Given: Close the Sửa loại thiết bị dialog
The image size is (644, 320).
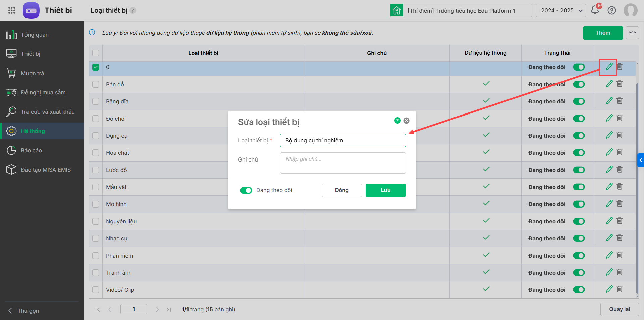Looking at the screenshot, I should tap(406, 121).
